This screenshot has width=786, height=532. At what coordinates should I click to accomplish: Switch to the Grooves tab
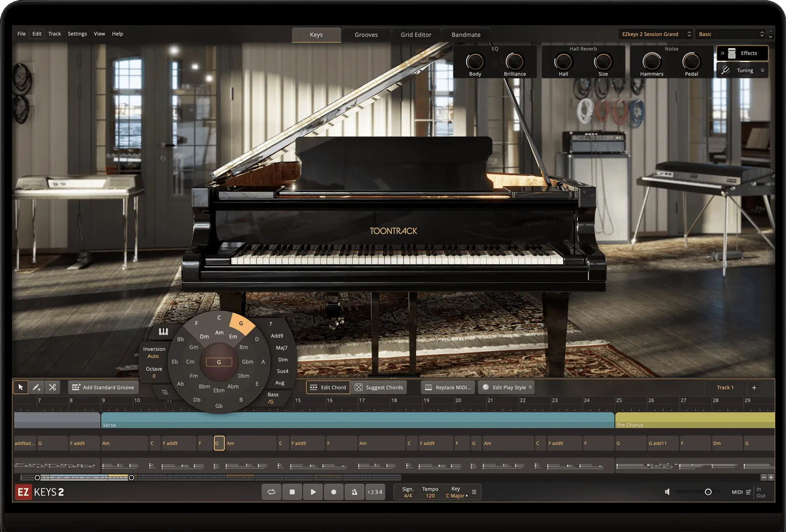(366, 35)
